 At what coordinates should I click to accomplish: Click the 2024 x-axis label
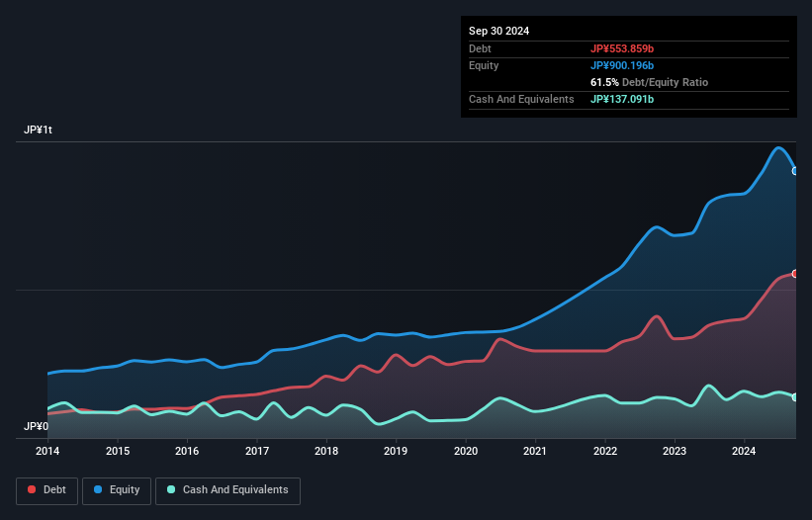click(x=744, y=451)
